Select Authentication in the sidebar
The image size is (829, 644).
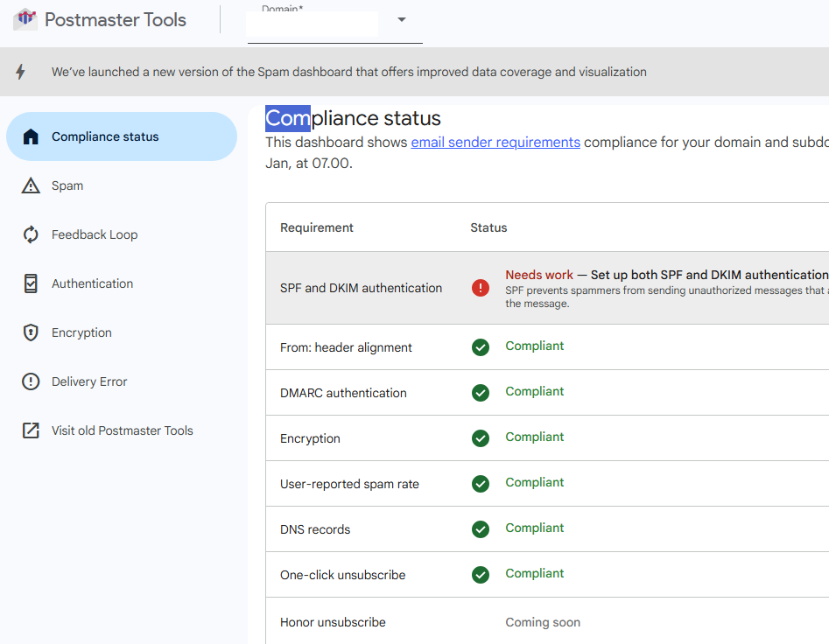pos(92,283)
